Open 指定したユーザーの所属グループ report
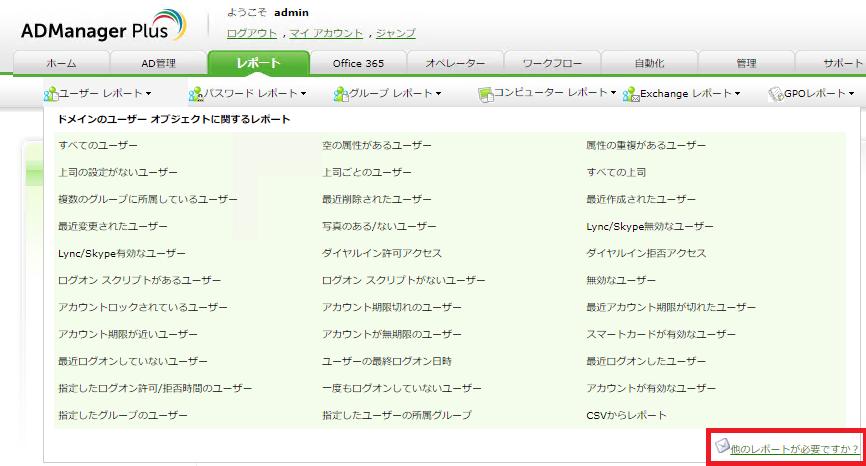Viewport: 866px width, 466px height. pyautogui.click(x=397, y=416)
